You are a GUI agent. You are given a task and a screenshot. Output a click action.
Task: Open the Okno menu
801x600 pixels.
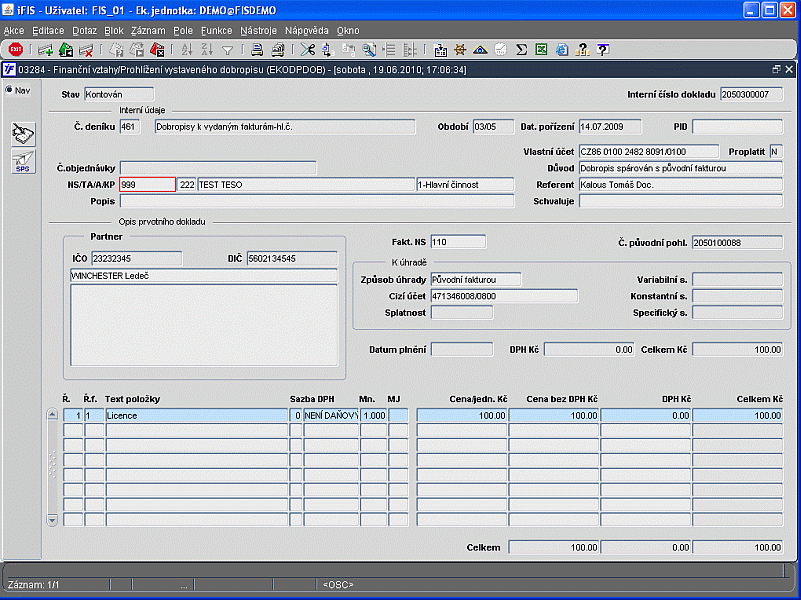348,31
